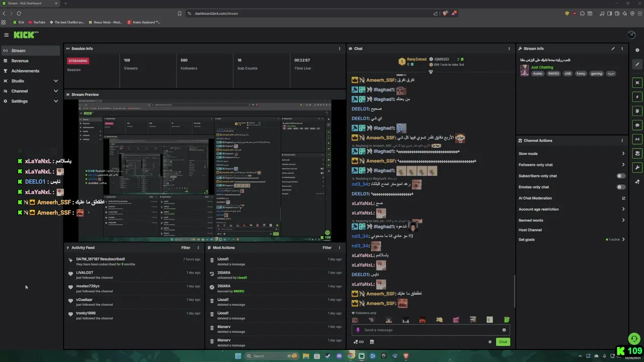Click the Kick logo
Screen dimensions: 644x362
pos(26,35)
